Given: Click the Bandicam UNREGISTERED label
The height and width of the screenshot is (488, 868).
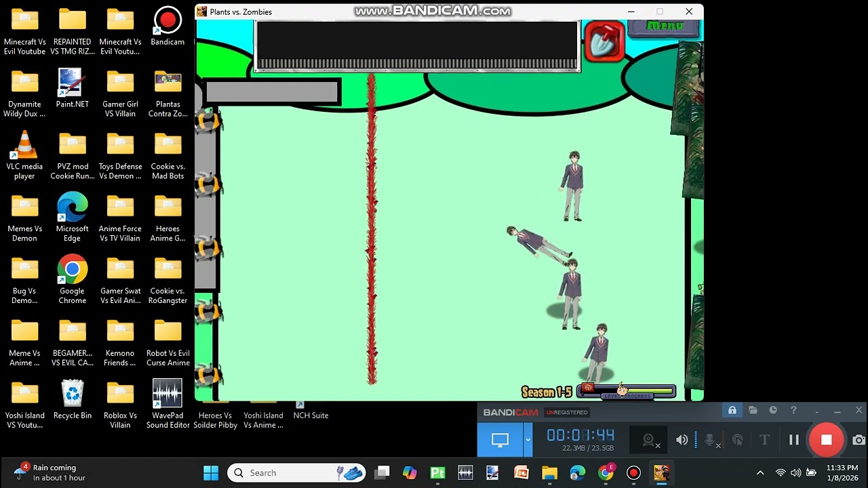Looking at the screenshot, I should (568, 412).
